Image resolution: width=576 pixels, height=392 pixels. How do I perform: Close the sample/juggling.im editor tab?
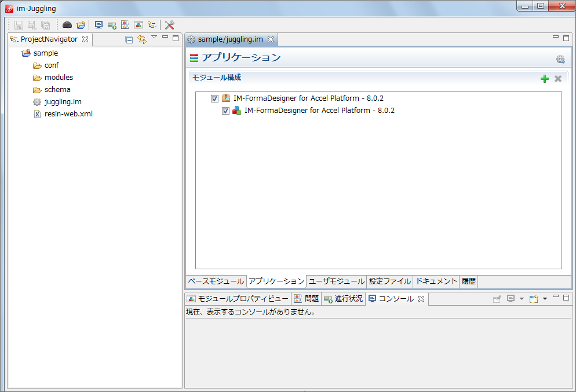[271, 39]
